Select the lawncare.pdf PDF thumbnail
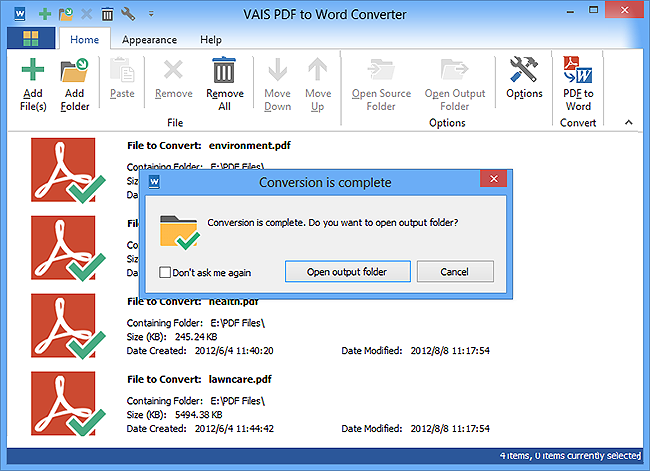This screenshot has width=650, height=471. (x=68, y=404)
